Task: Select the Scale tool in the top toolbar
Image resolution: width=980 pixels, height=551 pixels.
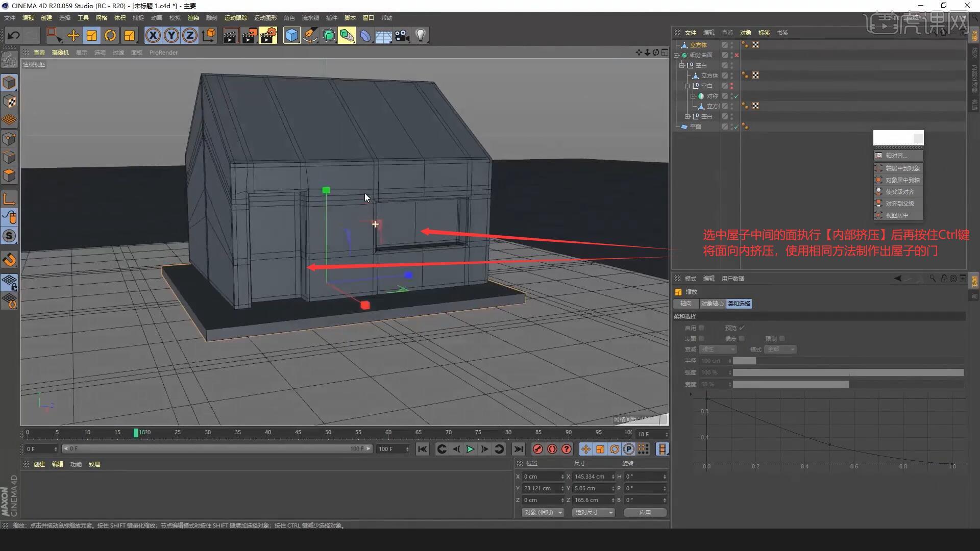Action: coord(91,35)
